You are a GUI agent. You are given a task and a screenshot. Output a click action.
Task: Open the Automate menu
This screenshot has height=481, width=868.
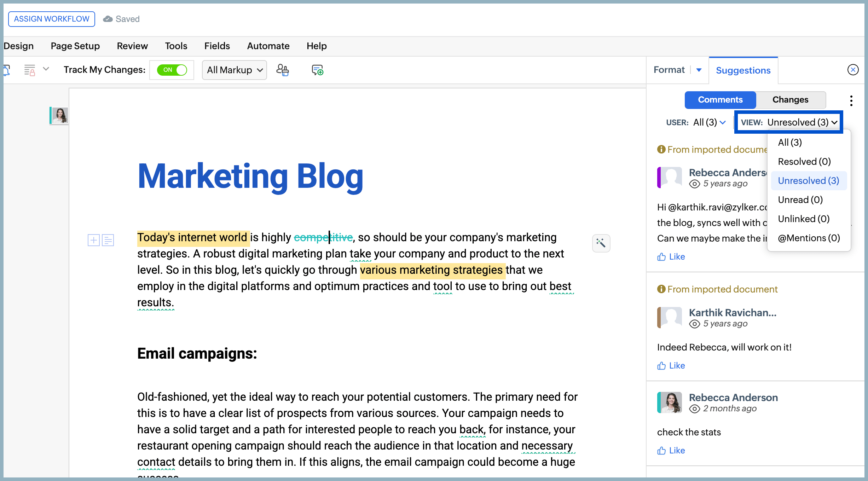(268, 46)
